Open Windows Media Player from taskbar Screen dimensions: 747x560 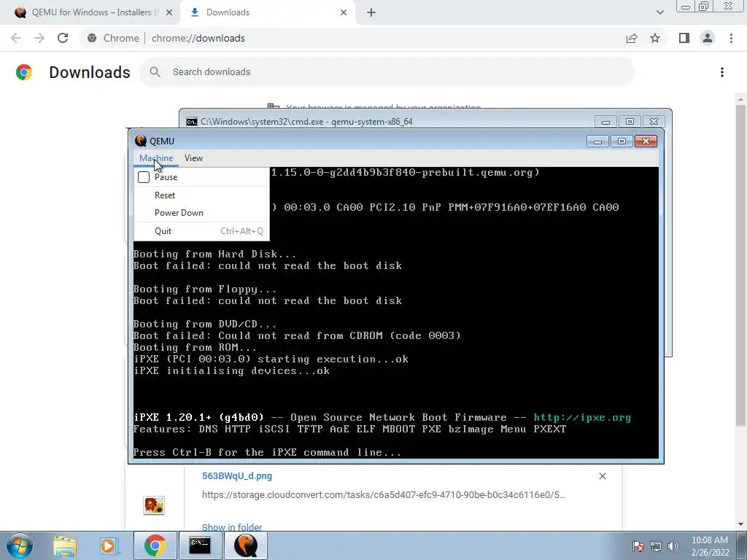pyautogui.click(x=109, y=545)
